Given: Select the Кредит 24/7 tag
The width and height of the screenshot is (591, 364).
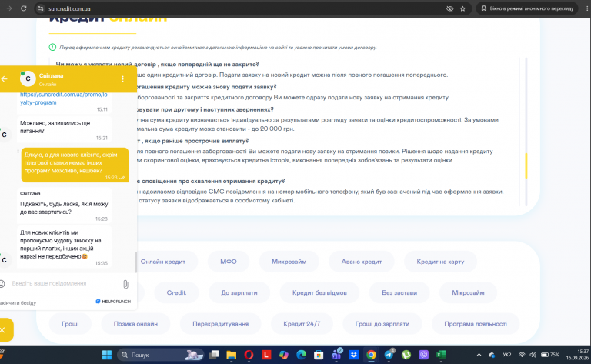Looking at the screenshot, I should 302,324.
